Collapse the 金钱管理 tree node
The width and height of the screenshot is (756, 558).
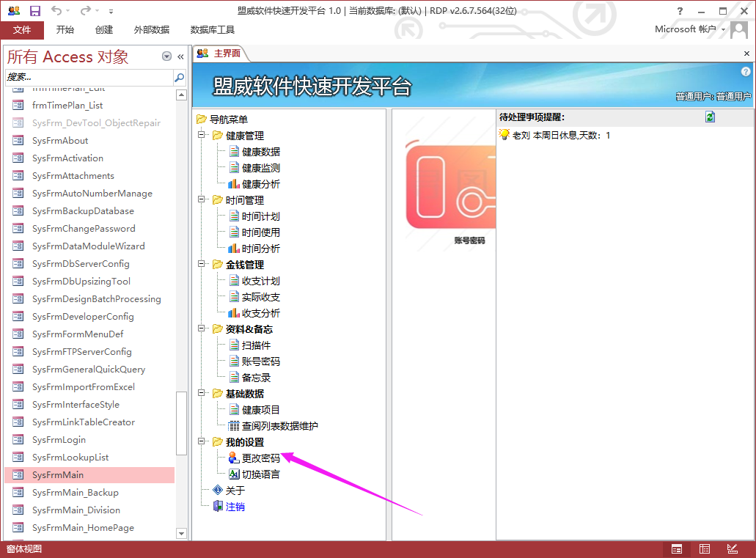pyautogui.click(x=202, y=264)
